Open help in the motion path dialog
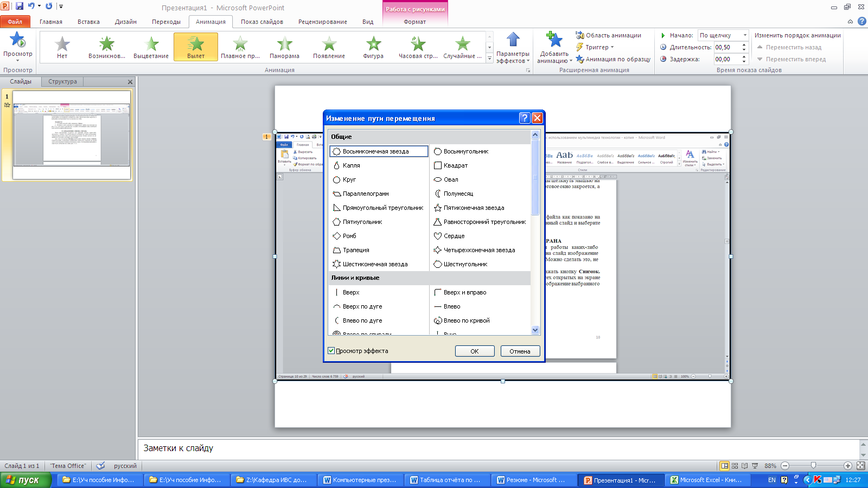 (x=525, y=118)
